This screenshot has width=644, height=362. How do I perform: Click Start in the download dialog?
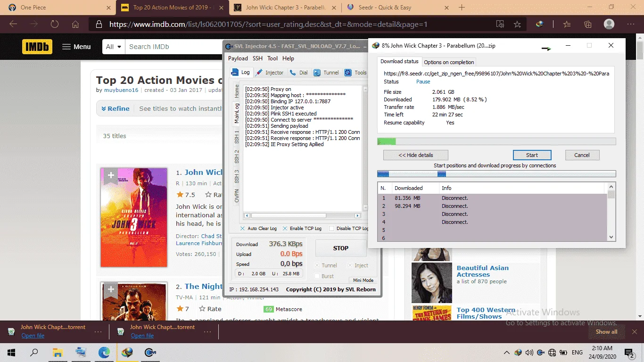532,155
